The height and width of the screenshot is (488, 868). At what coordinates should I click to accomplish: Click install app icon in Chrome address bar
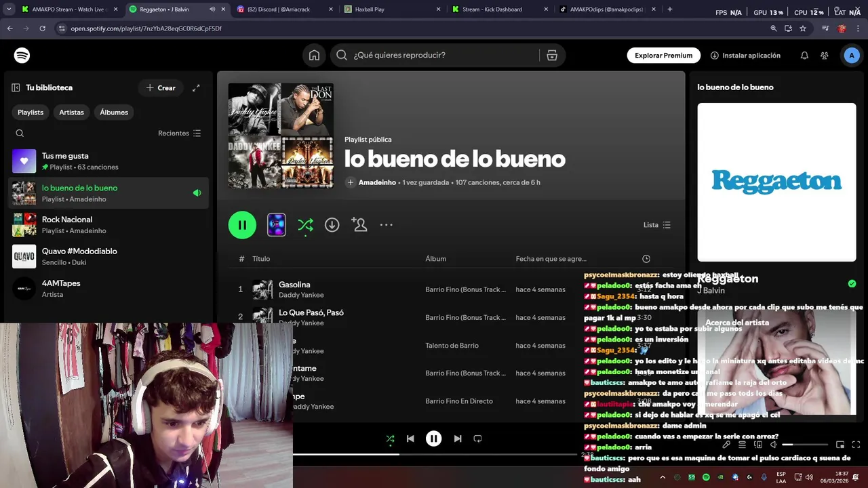788,28
